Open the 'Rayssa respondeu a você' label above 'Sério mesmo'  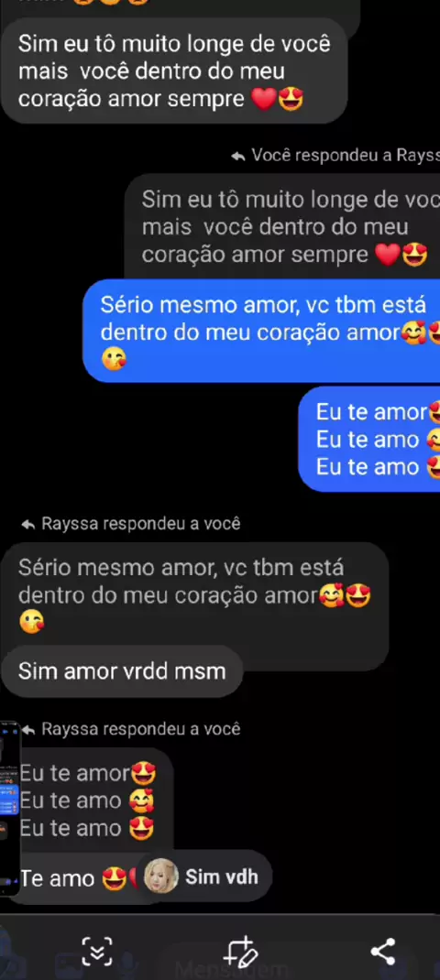tap(141, 524)
